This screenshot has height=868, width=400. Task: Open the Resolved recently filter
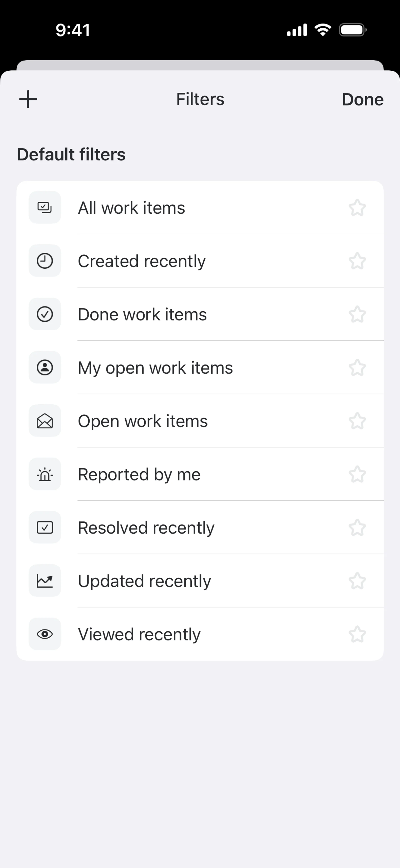[x=146, y=528]
